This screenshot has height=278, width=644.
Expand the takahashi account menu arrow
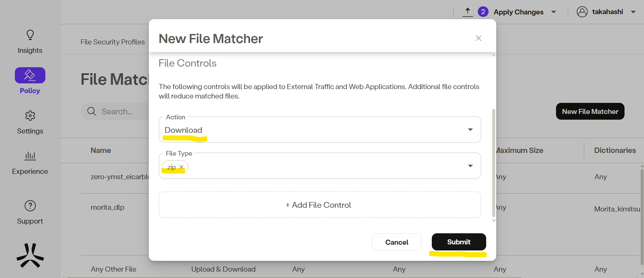(633, 12)
